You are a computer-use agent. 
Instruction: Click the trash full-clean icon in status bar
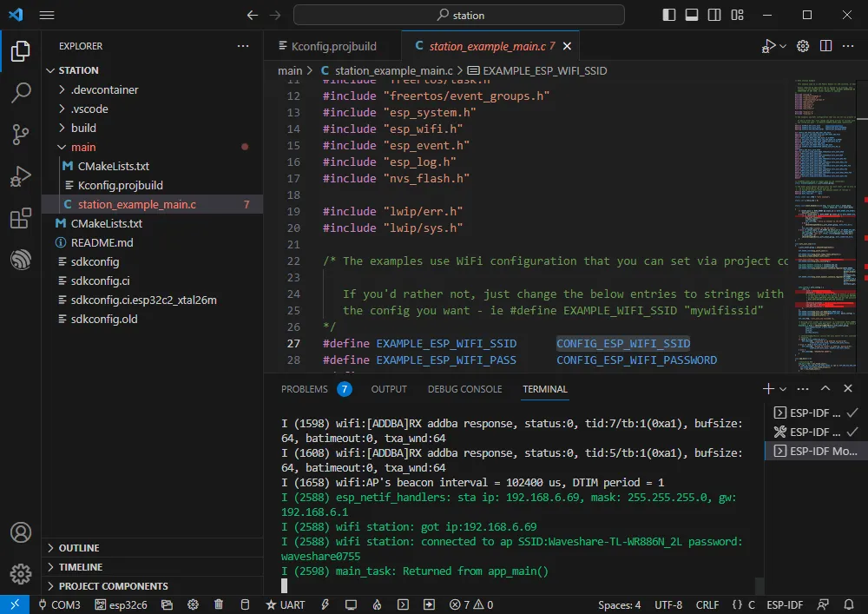tap(219, 604)
